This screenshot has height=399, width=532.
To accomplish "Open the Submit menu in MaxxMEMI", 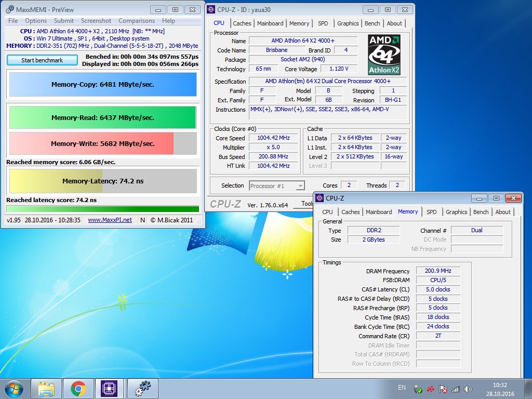I will tap(63, 21).
